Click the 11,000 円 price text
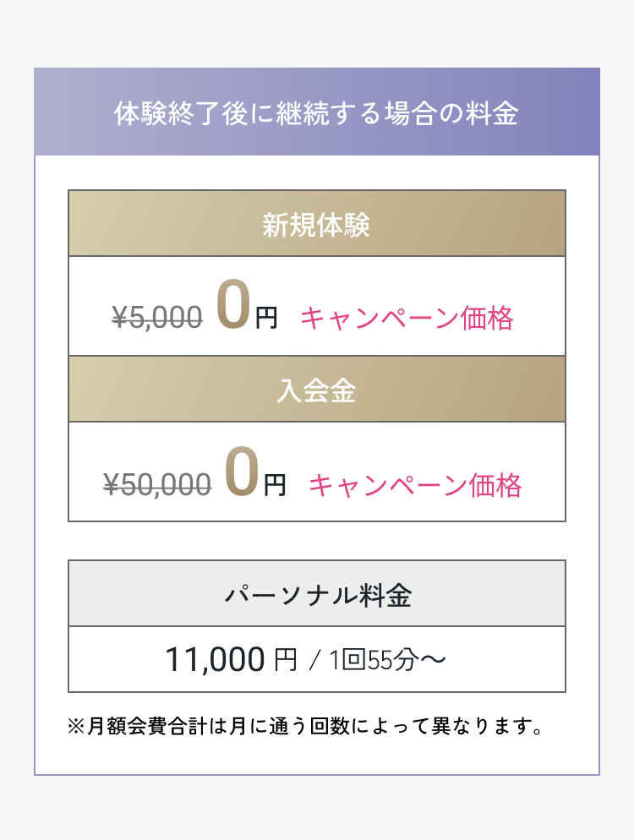634x840 pixels. click(231, 659)
